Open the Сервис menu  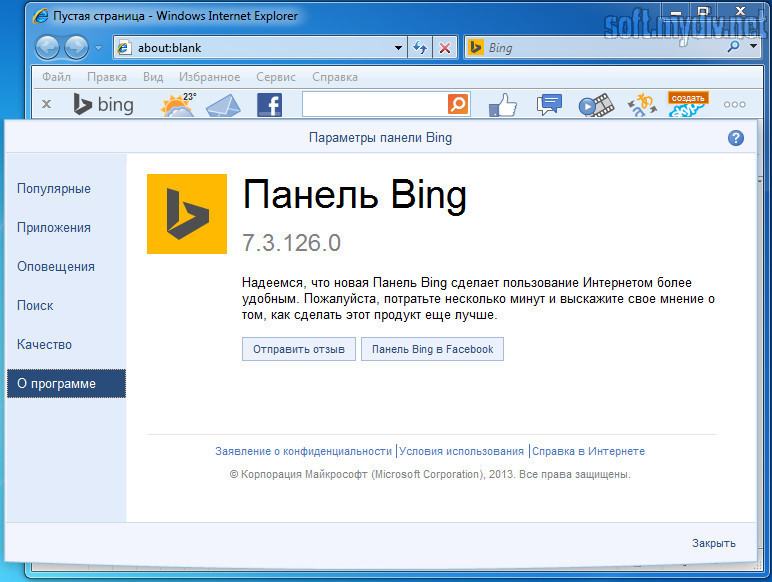pyautogui.click(x=276, y=77)
